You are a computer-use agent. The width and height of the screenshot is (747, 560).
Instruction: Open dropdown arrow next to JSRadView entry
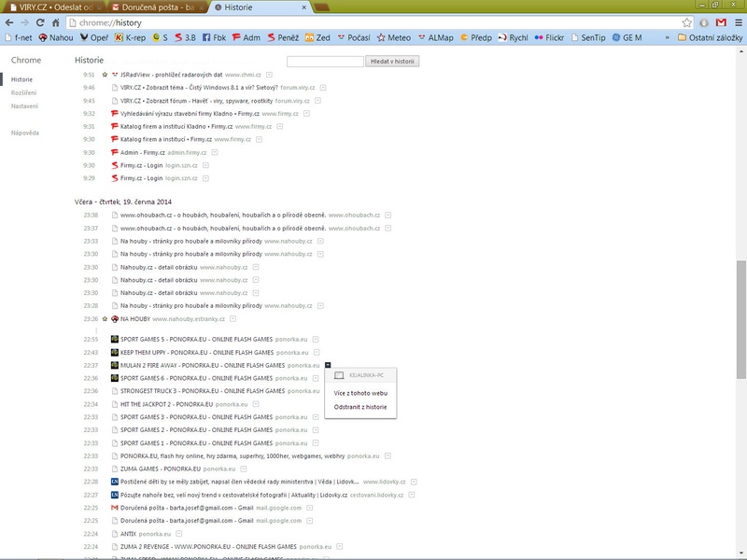(269, 74)
